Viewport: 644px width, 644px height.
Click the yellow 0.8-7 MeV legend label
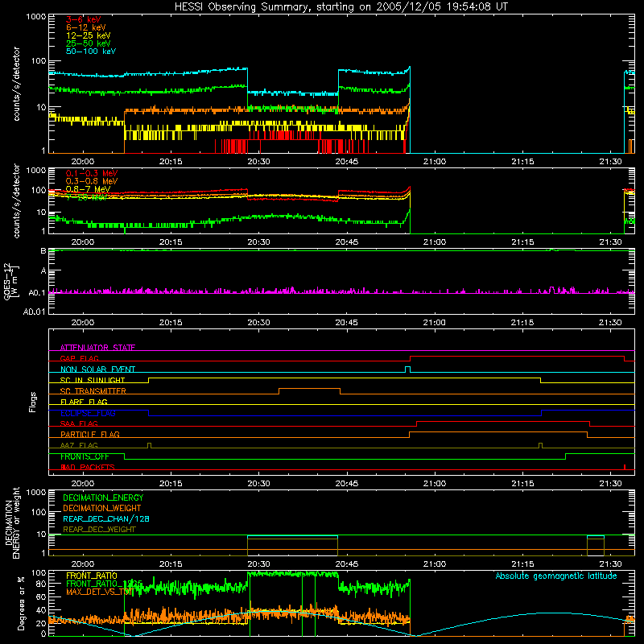click(88, 189)
